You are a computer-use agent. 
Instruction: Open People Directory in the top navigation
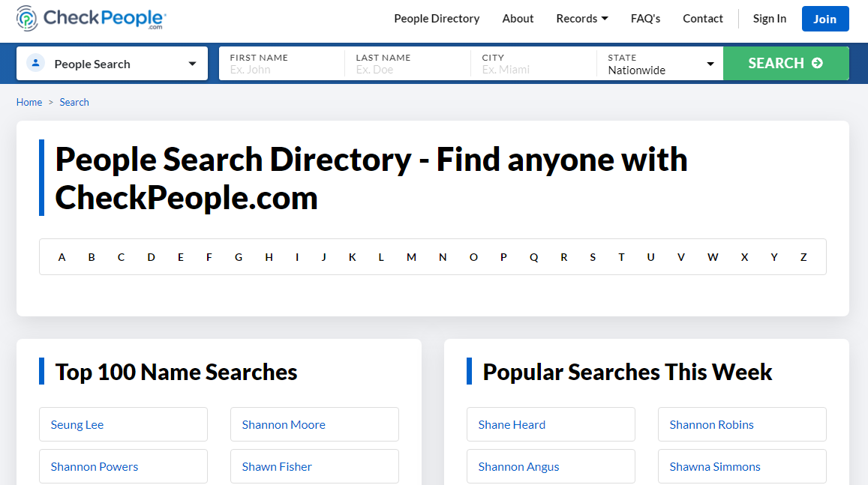(x=437, y=19)
